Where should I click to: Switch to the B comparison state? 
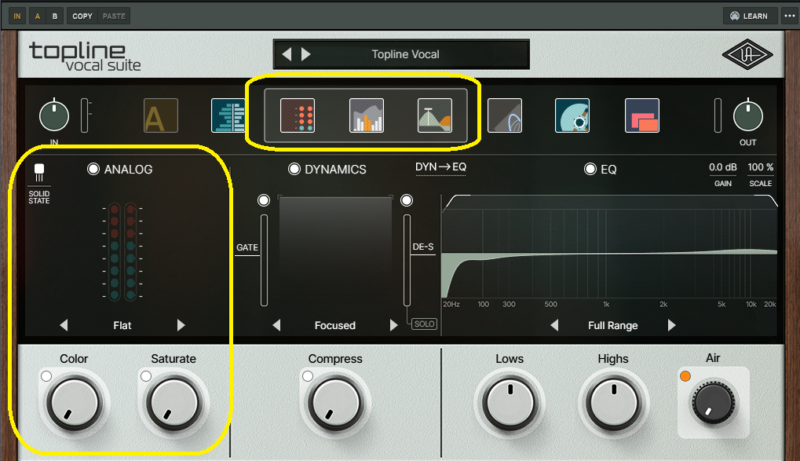coord(54,16)
